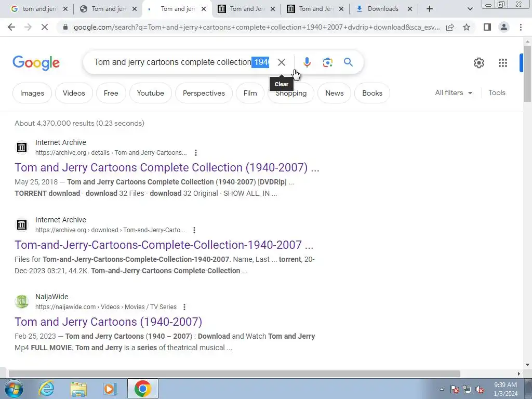The height and width of the screenshot is (399, 532).
Task: Open 'Tom-and-Jerry-Cartoons-Complete-Collection-1940-2007' result
Action: [x=164, y=245]
